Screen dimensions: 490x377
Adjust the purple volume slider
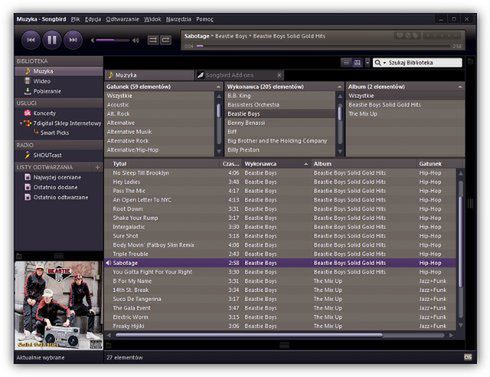coord(113,40)
